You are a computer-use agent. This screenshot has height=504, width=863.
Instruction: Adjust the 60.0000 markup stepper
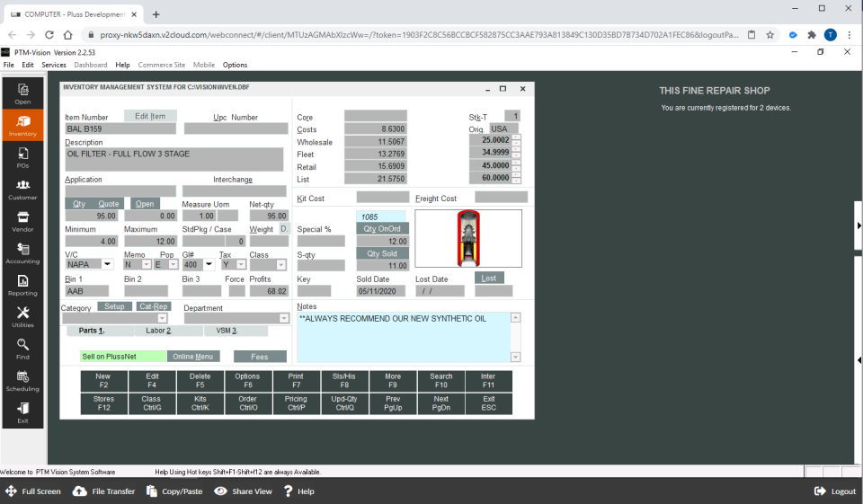click(x=516, y=178)
